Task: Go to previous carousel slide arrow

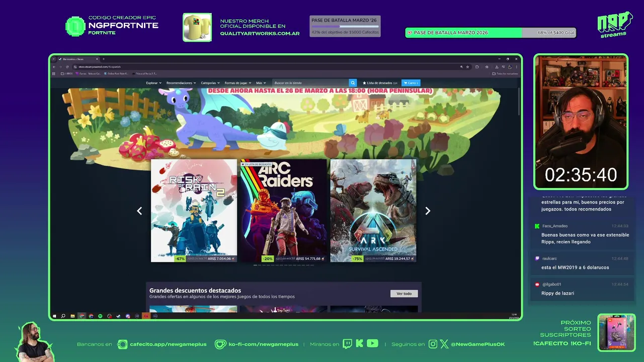Action: point(140,211)
